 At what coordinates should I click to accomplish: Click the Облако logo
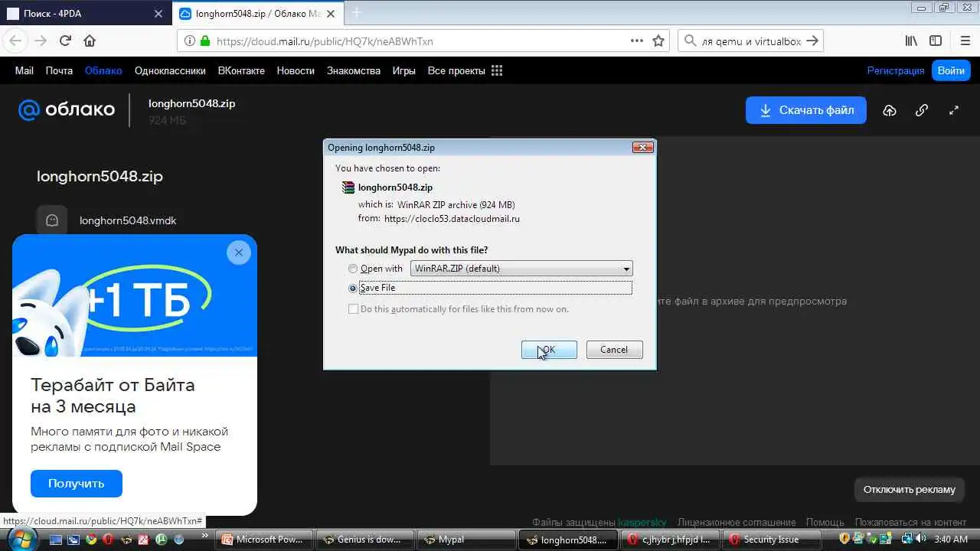[x=67, y=110]
